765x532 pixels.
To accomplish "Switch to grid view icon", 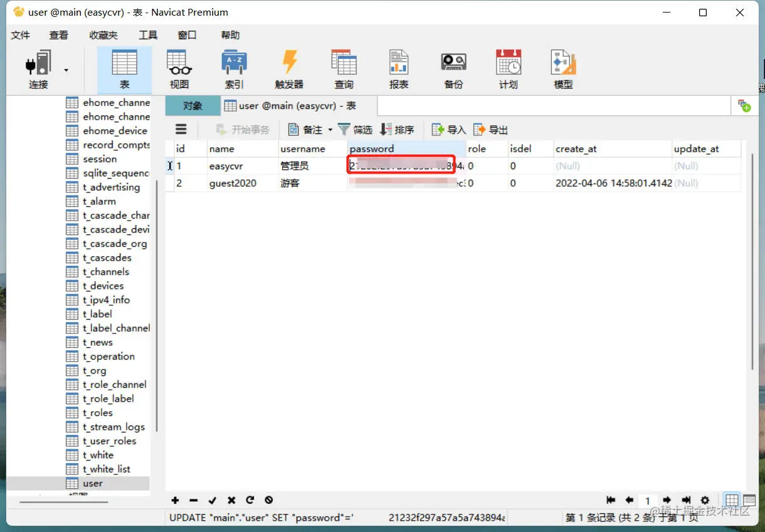I will point(731,500).
